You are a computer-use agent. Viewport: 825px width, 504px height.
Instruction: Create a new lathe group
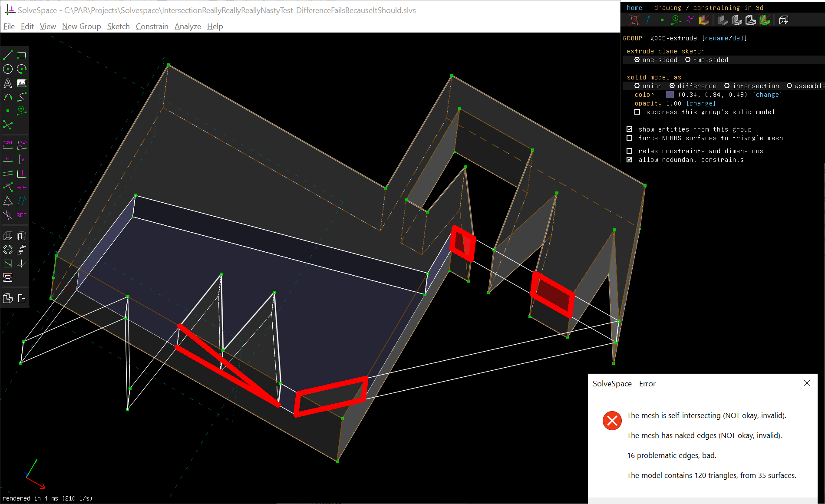click(22, 236)
